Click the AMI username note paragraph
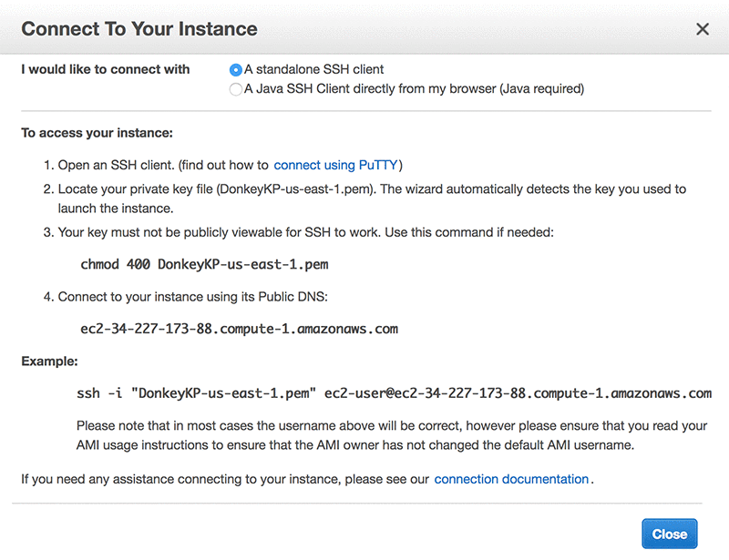The width and height of the screenshot is (729, 560). pyautogui.click(x=392, y=433)
